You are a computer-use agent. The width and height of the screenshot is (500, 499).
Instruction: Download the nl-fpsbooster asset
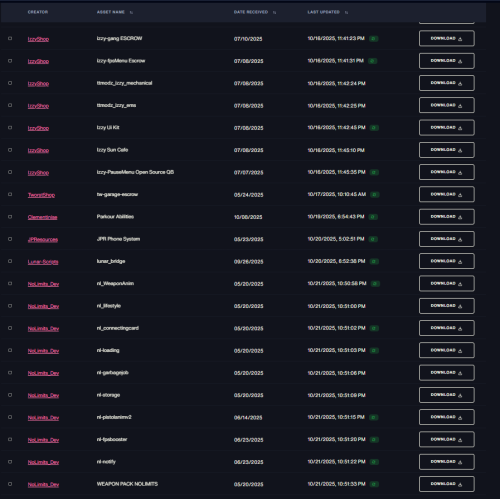click(447, 439)
